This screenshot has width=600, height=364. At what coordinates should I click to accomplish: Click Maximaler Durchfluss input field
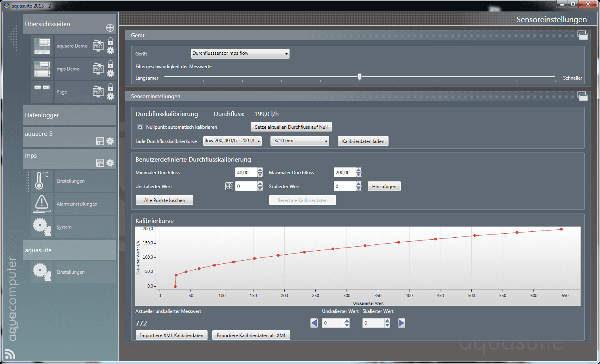(345, 172)
